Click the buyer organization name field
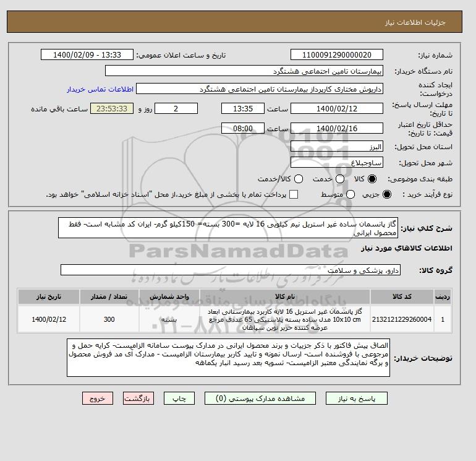 pos(244,71)
